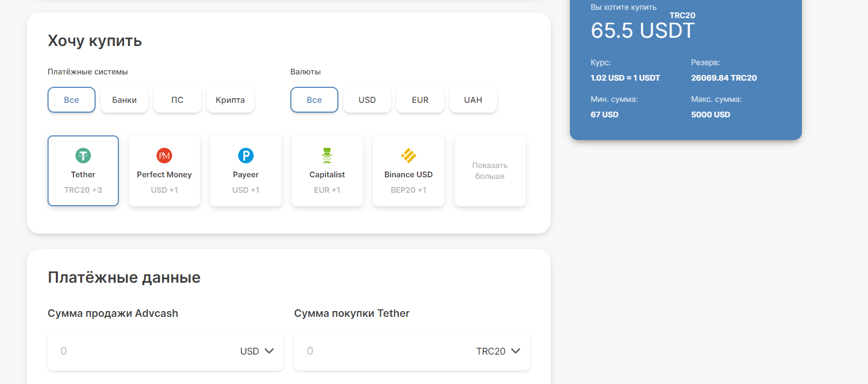This screenshot has height=384, width=868.
Task: Click the Макс. сумма: label
Action: pos(717,99)
